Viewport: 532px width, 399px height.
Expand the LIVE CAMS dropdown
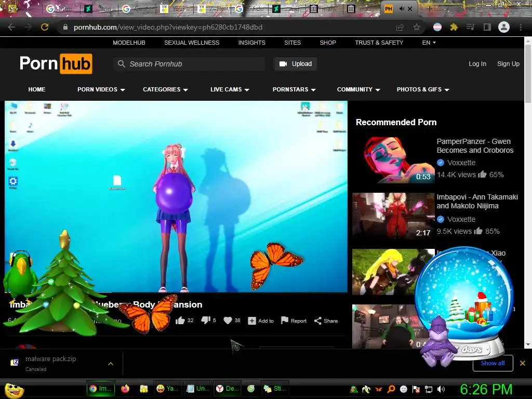(230, 89)
